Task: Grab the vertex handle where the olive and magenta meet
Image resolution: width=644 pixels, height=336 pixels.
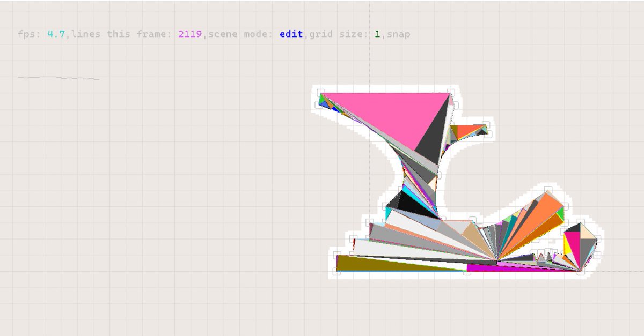Action: [x=467, y=272]
